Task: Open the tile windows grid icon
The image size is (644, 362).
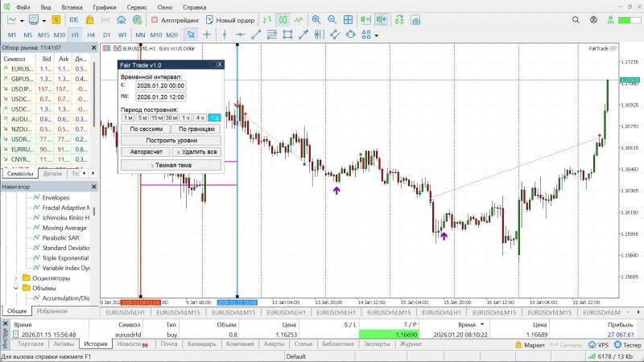Action: click(x=349, y=19)
